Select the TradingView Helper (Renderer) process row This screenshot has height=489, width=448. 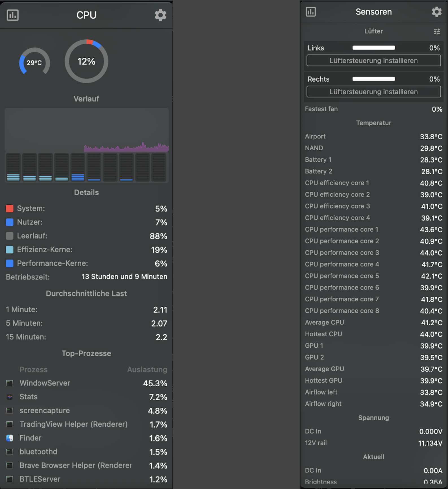86,424
